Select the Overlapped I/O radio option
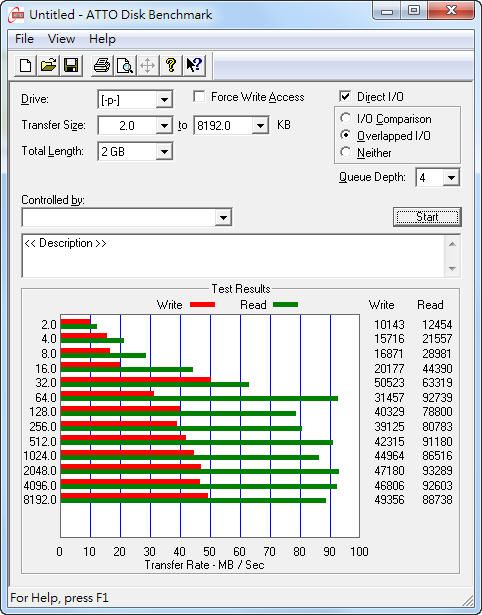 (x=346, y=135)
